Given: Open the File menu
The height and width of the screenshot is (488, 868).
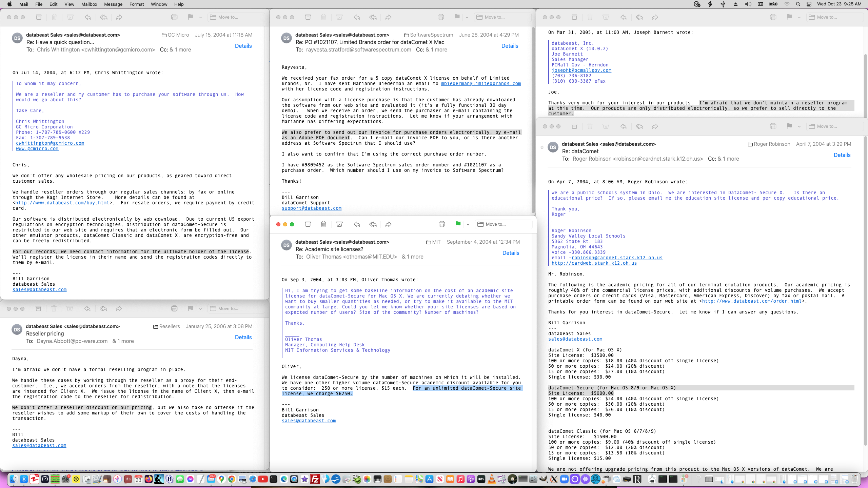Looking at the screenshot, I should pos(39,4).
